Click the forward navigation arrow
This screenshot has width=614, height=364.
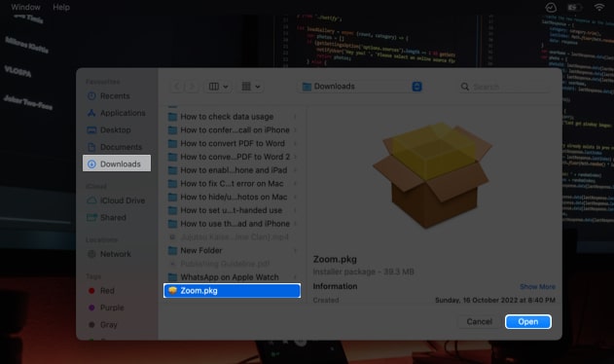(x=192, y=87)
